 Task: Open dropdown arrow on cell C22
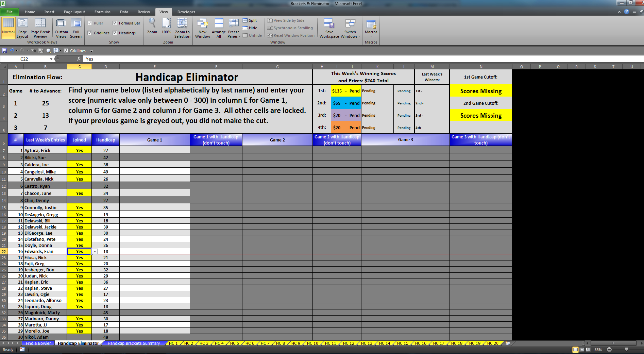point(95,252)
